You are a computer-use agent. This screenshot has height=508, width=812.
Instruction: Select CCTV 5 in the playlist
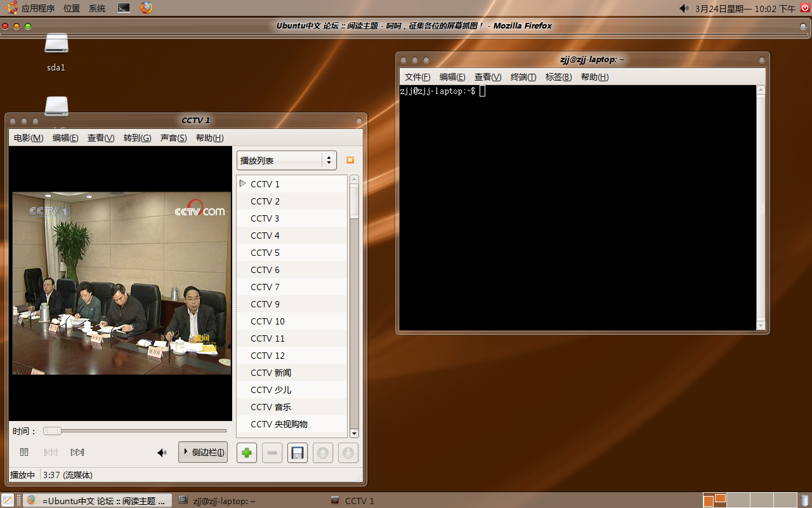point(292,253)
